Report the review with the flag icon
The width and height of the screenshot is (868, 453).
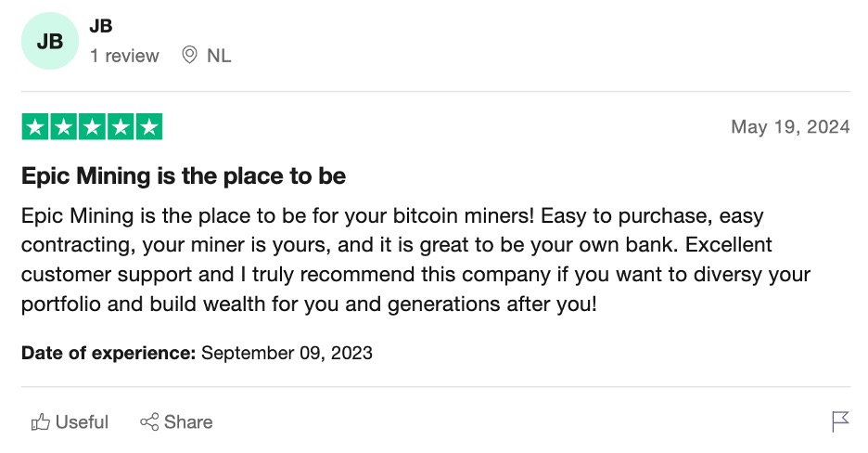[840, 422]
